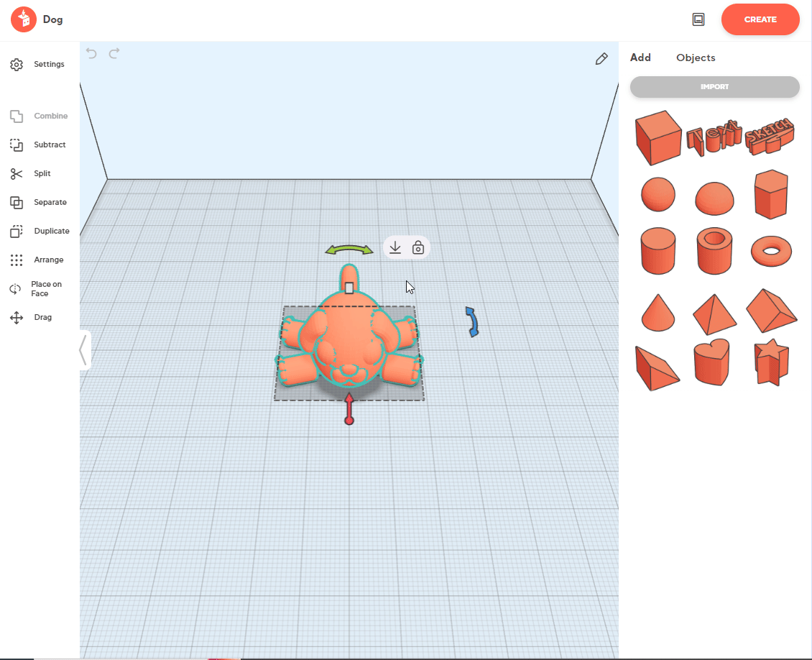Add the torus shape
This screenshot has height=660, width=812.
pos(771,252)
